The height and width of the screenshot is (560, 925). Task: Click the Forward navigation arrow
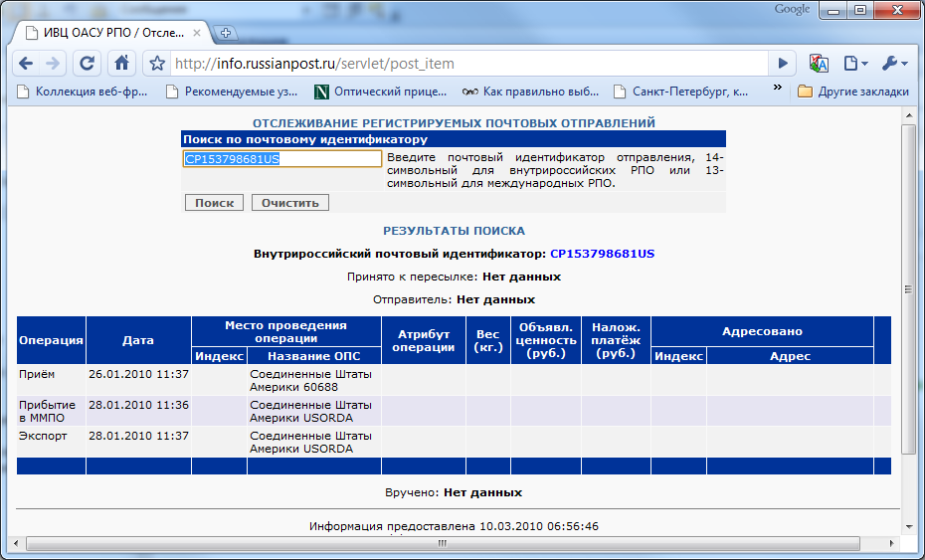click(x=53, y=63)
